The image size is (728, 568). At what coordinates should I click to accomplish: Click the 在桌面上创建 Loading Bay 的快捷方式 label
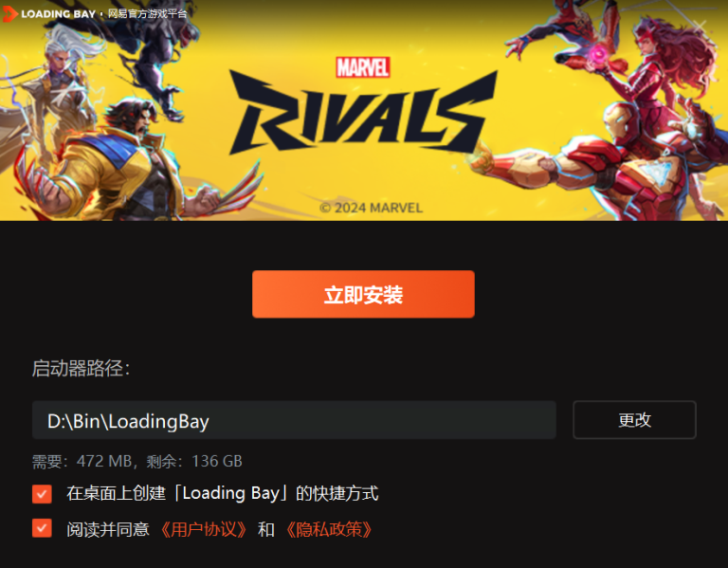tap(223, 493)
